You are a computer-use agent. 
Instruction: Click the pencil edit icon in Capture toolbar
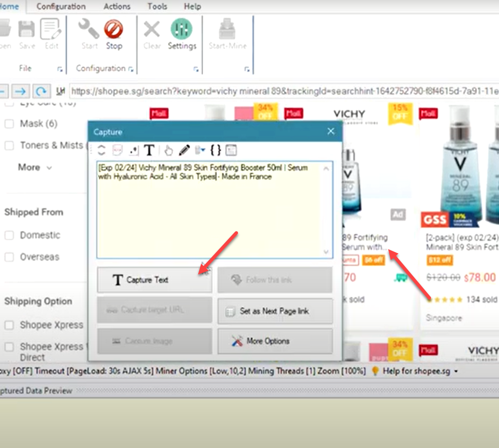pos(184,150)
